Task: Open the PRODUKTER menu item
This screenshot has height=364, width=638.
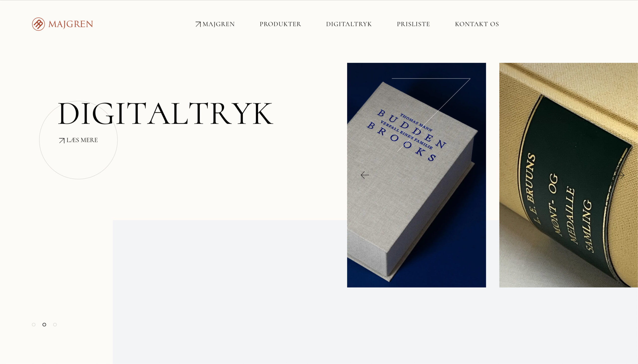Action: pos(280,24)
